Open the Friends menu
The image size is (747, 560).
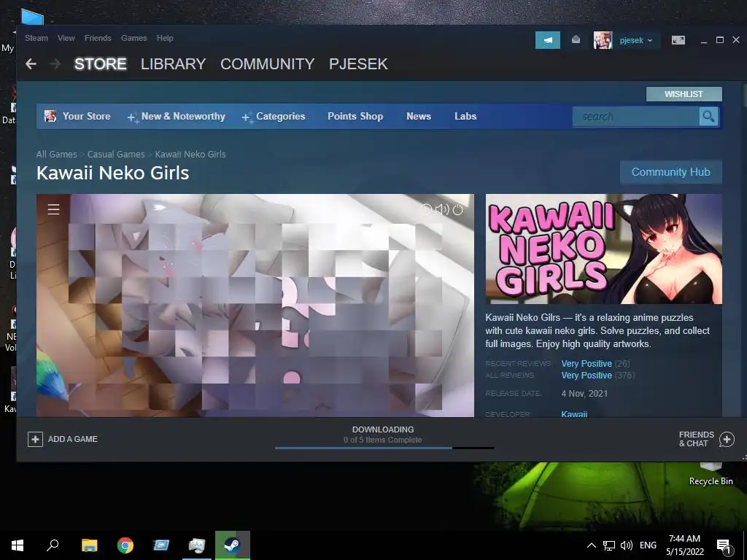tap(98, 38)
